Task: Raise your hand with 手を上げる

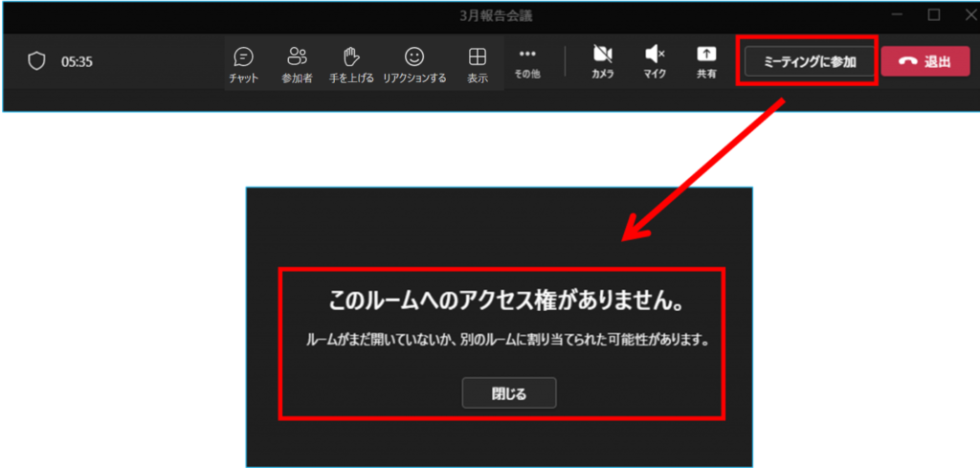Action: coord(350,63)
